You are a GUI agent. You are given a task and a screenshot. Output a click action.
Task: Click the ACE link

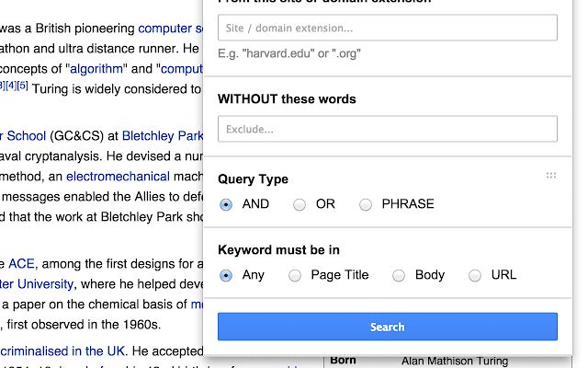tap(21, 262)
